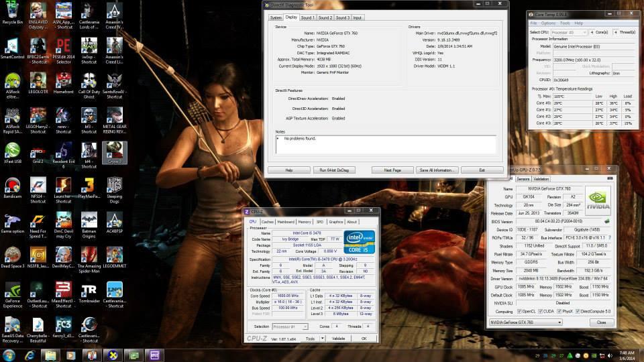644x362 pixels.
Task: Open the File menu in Core Temp
Action: 533,23
